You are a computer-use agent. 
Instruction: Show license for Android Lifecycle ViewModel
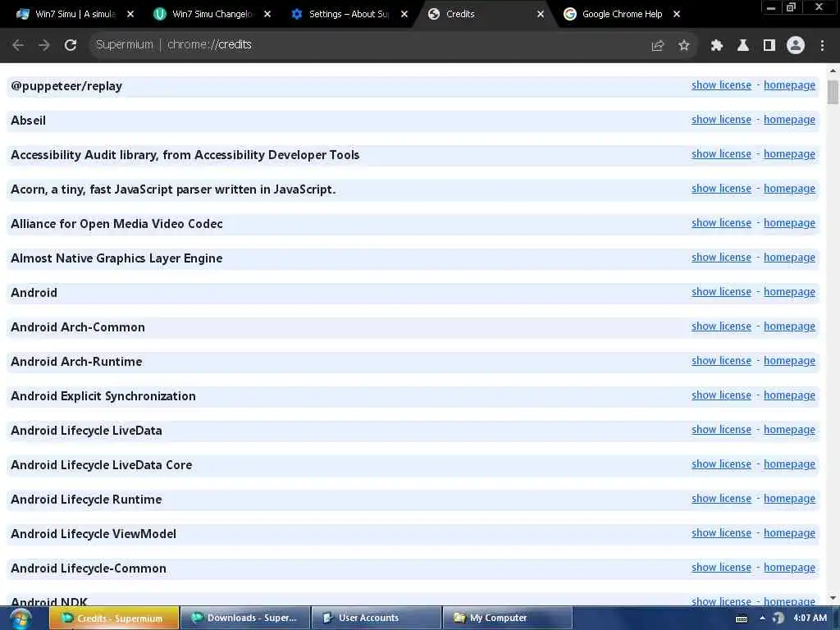click(721, 533)
